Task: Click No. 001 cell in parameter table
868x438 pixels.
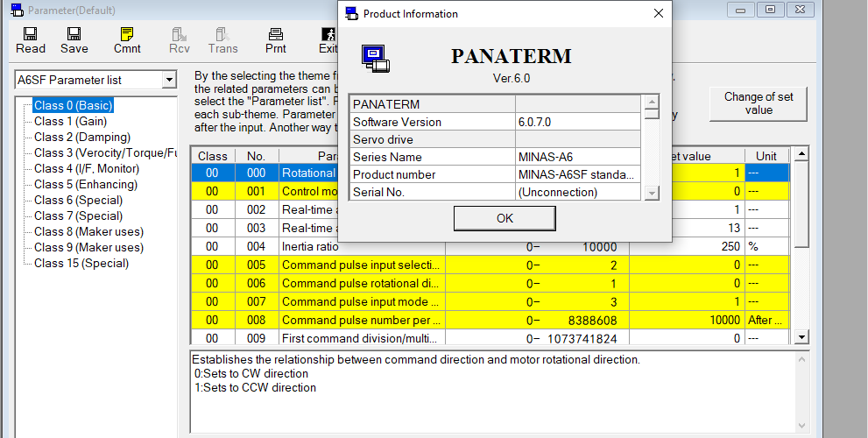Action: pyautogui.click(x=257, y=191)
